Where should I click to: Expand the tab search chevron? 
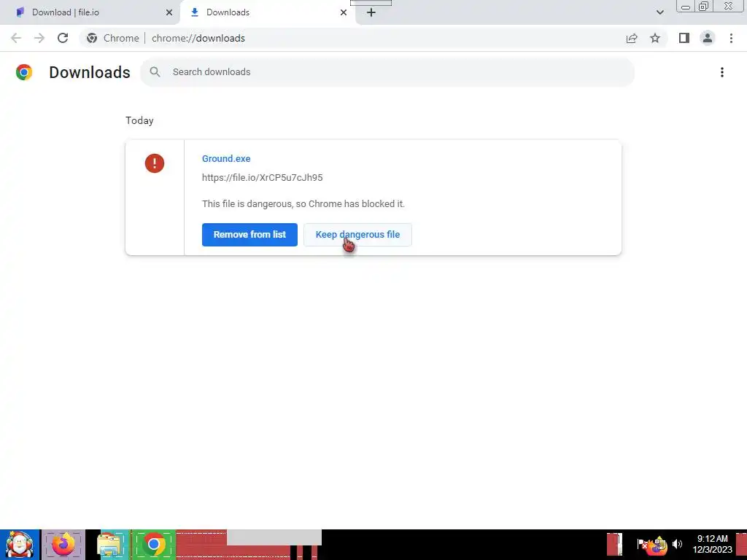pos(659,12)
